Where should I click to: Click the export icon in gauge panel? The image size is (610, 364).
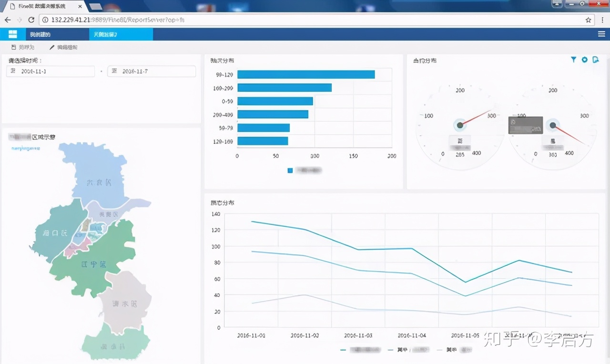[x=595, y=60]
